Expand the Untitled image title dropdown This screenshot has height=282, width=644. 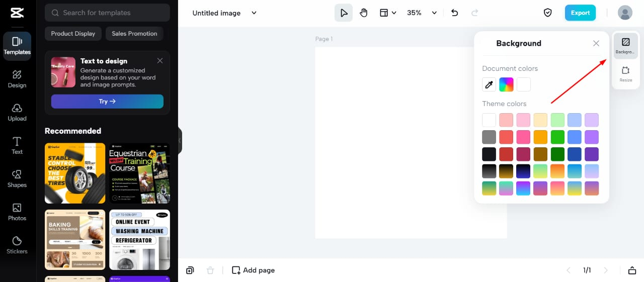click(x=254, y=13)
